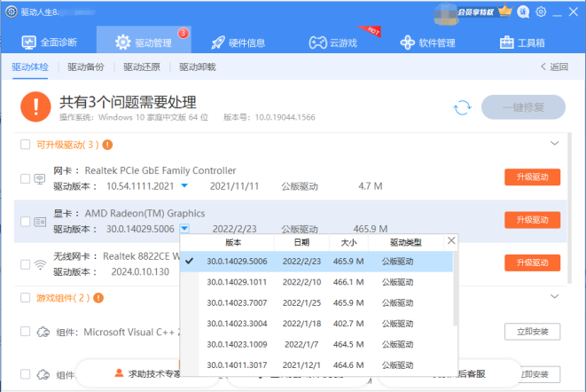Viewport: 586px width, 392px height.
Task: Click 立即安装 for Microsoft Visual C++
Action: tap(532, 332)
